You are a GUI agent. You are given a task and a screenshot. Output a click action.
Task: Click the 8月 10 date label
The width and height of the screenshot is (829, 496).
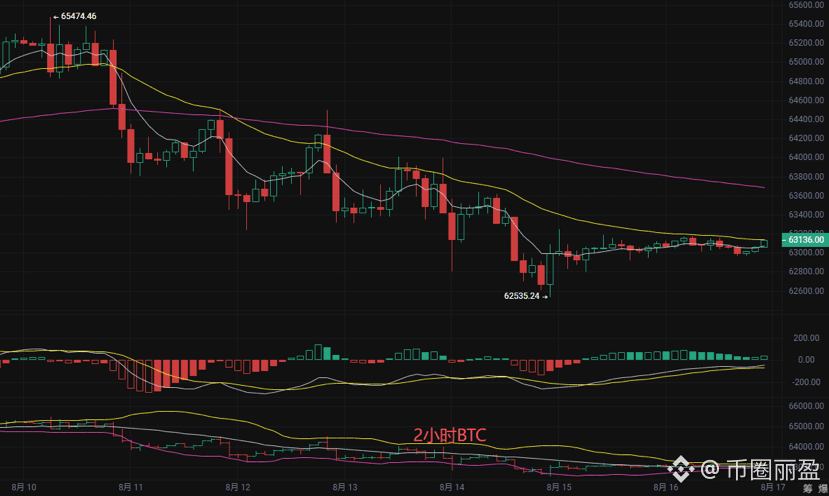24,487
